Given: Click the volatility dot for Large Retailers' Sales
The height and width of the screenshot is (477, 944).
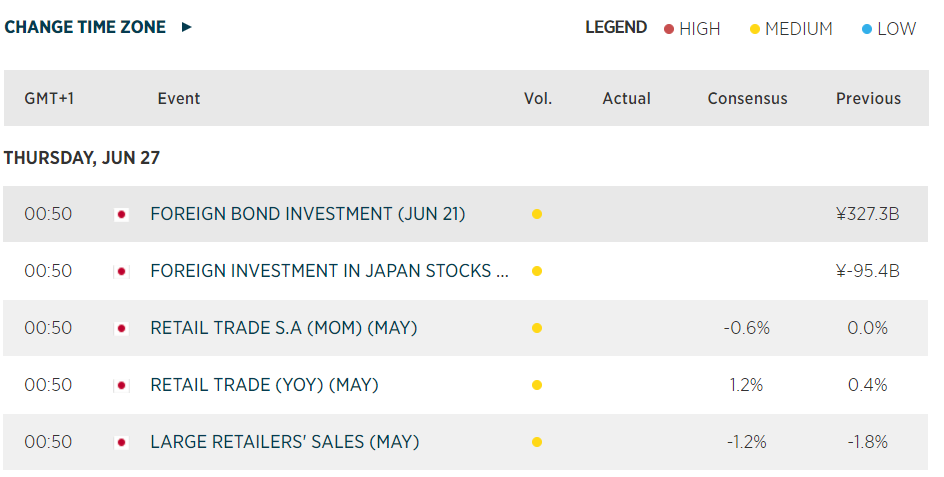Looking at the screenshot, I should pyautogui.click(x=537, y=442).
